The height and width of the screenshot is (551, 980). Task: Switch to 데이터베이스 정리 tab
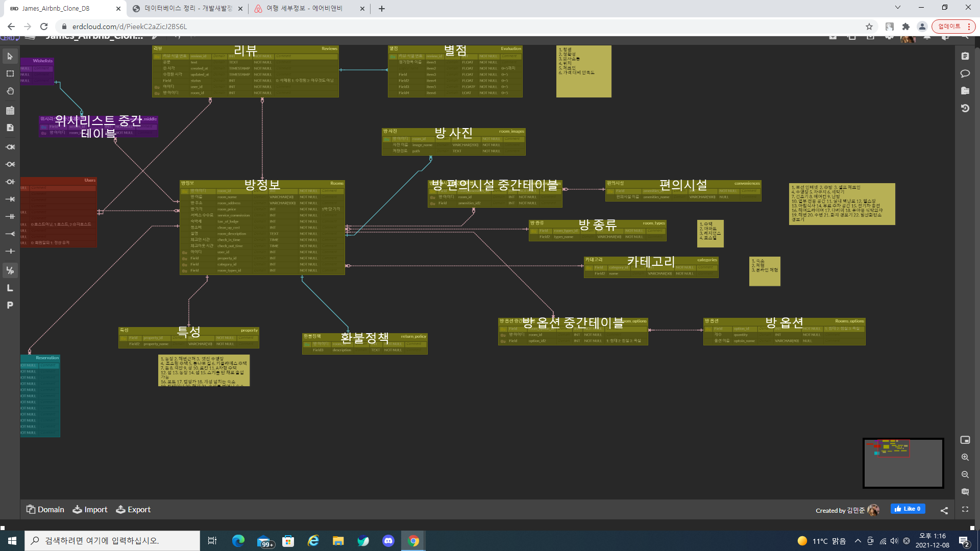188,9
